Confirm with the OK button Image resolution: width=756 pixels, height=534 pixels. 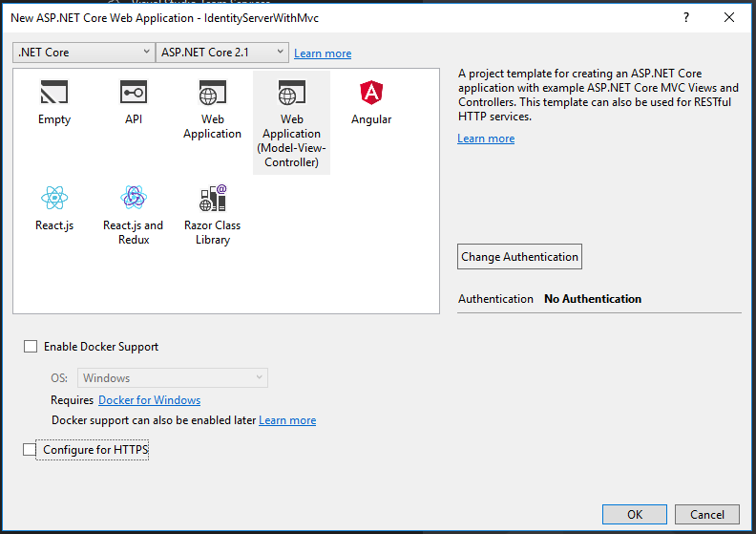tap(635, 514)
